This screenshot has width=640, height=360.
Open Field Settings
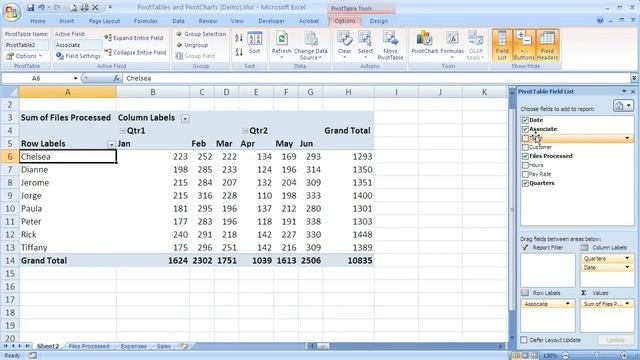(x=78, y=56)
